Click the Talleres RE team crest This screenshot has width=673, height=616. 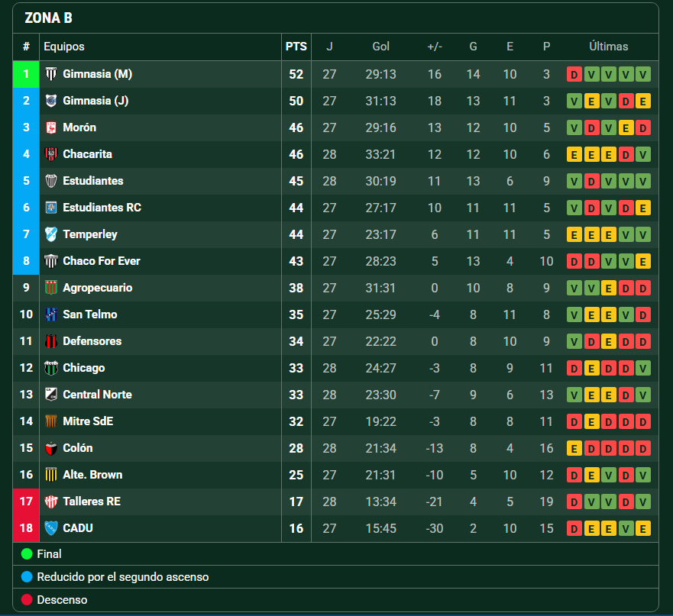[51, 502]
